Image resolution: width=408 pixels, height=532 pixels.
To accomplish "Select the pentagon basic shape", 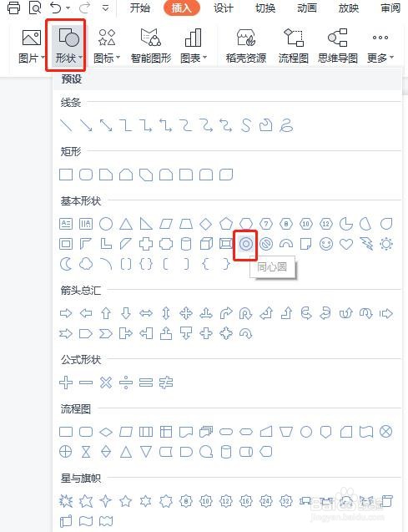I will 226,224.
